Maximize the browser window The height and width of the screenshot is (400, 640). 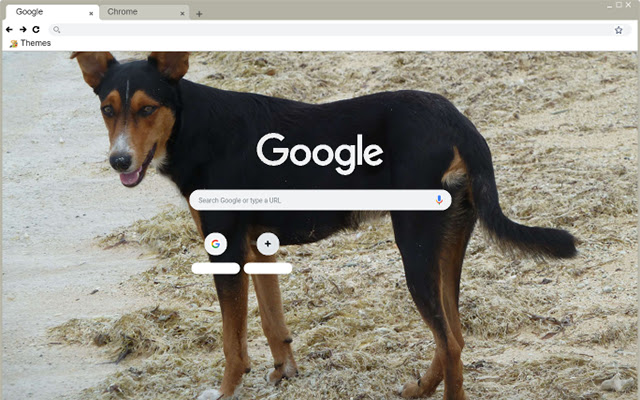coord(619,5)
